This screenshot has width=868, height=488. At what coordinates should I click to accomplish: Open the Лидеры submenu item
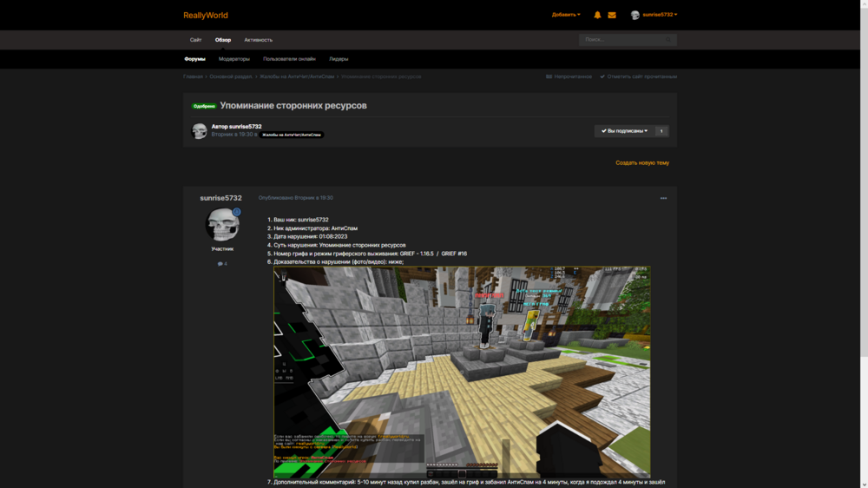[x=339, y=59]
